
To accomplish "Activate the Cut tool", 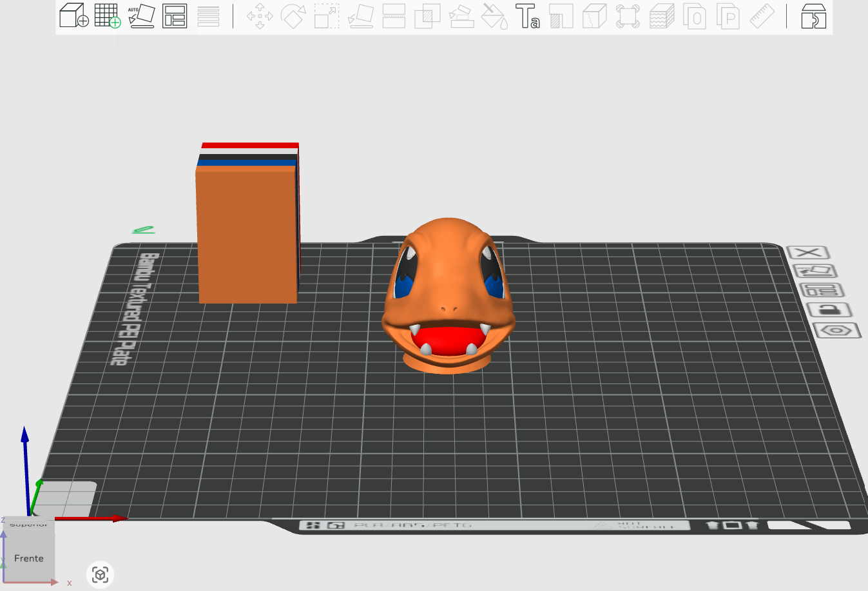I will (394, 15).
